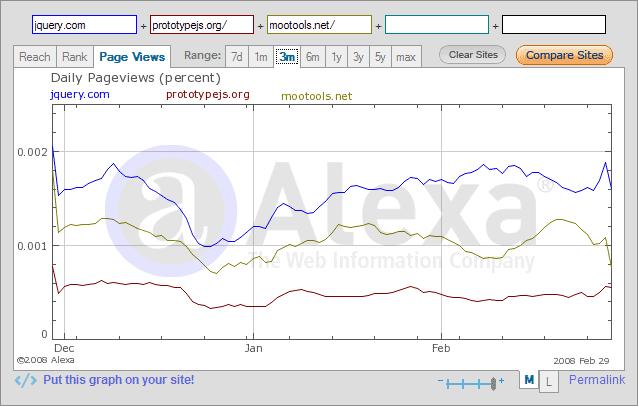Image resolution: width=638 pixels, height=406 pixels.
Task: Set range to 5y
Action: click(380, 57)
